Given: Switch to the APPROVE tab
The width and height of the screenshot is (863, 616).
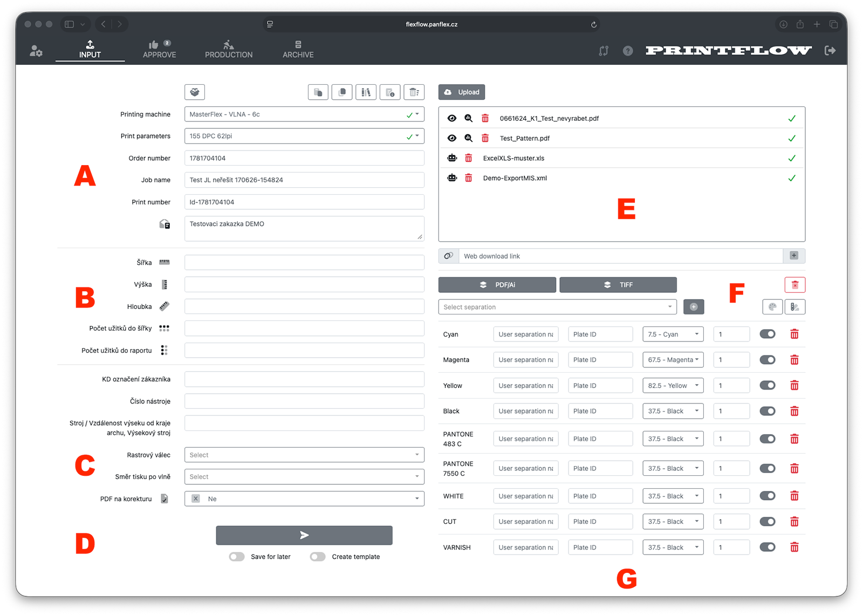Looking at the screenshot, I should 160,49.
